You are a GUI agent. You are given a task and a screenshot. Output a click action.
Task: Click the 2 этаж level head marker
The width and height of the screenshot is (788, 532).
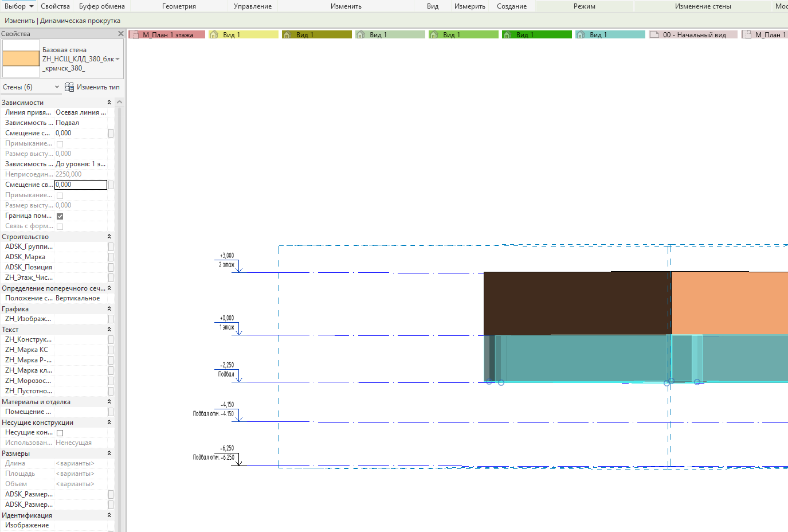point(228,263)
